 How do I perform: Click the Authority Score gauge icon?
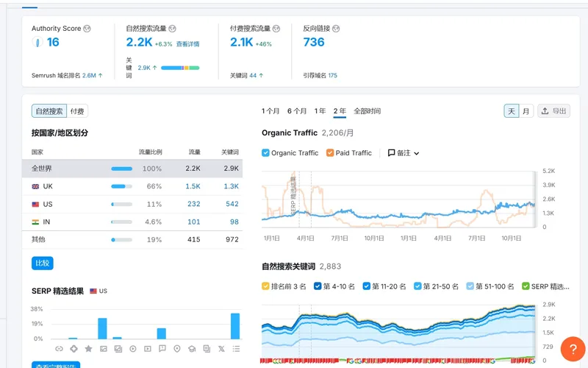pyautogui.click(x=37, y=42)
